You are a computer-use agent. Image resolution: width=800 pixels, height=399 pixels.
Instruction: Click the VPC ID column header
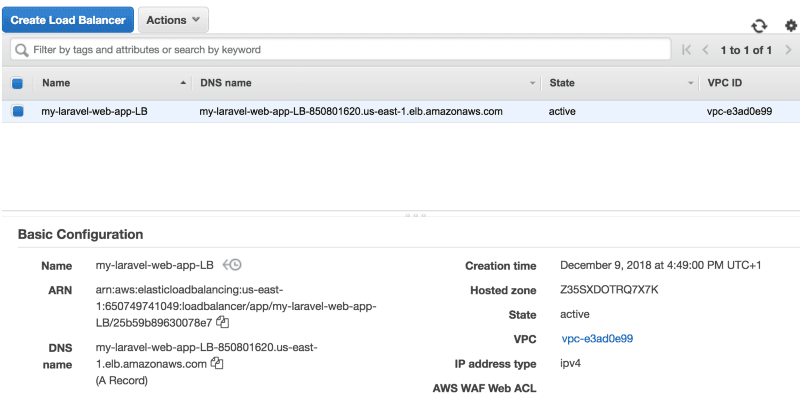pos(724,83)
